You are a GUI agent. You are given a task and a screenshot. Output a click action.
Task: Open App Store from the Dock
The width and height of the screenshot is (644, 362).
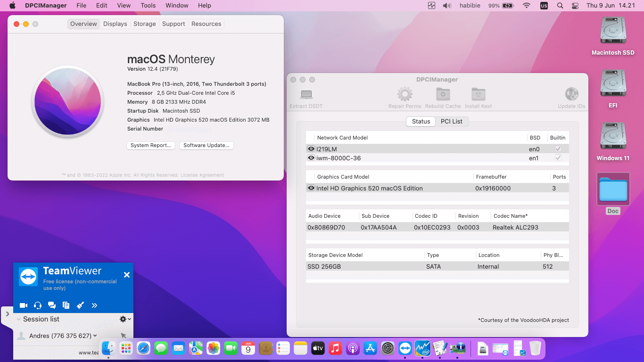tap(370, 348)
